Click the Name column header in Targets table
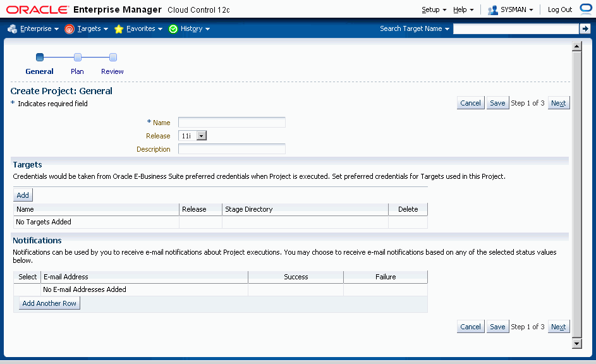Viewport: 596px width, 364px height. [96, 209]
